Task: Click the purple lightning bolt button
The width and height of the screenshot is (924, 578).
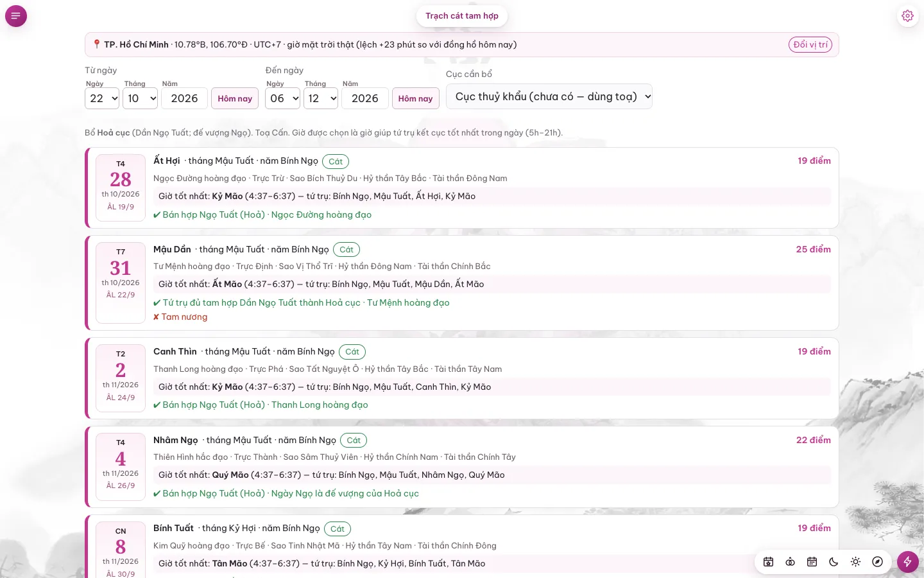Action: [x=907, y=562]
